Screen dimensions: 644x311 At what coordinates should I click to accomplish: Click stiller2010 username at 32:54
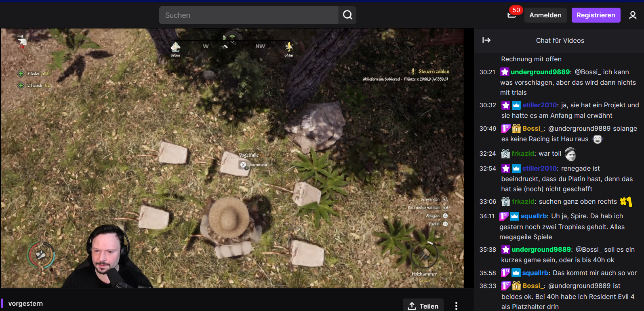coord(539,169)
